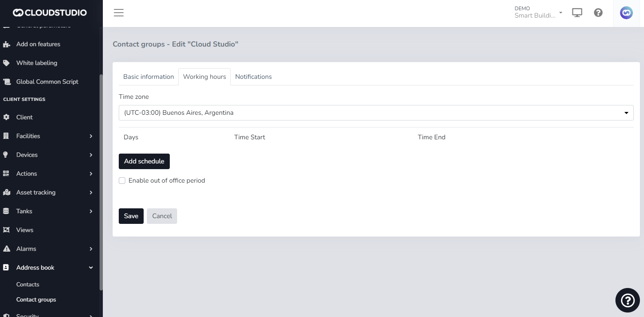Click the Client gear icon

pyautogui.click(x=7, y=117)
